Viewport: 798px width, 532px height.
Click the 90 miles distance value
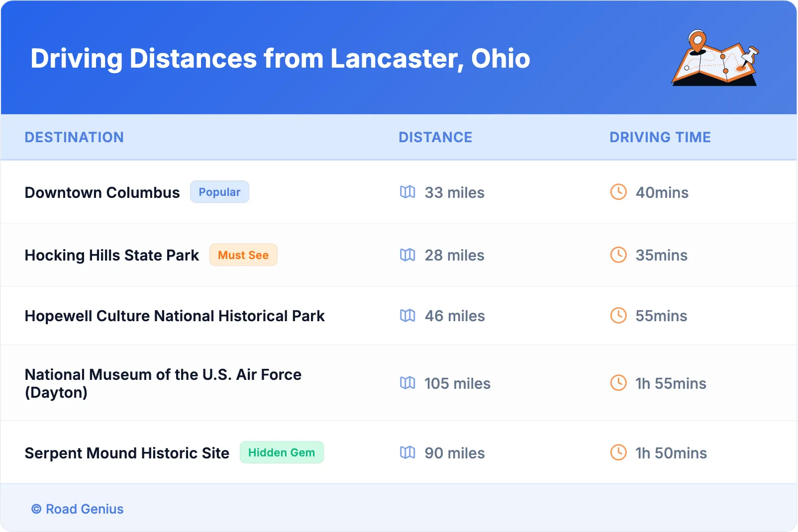tap(455, 453)
